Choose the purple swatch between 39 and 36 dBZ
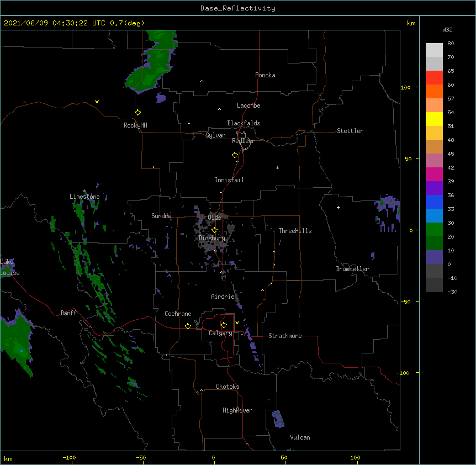The image size is (476, 465). point(434,188)
